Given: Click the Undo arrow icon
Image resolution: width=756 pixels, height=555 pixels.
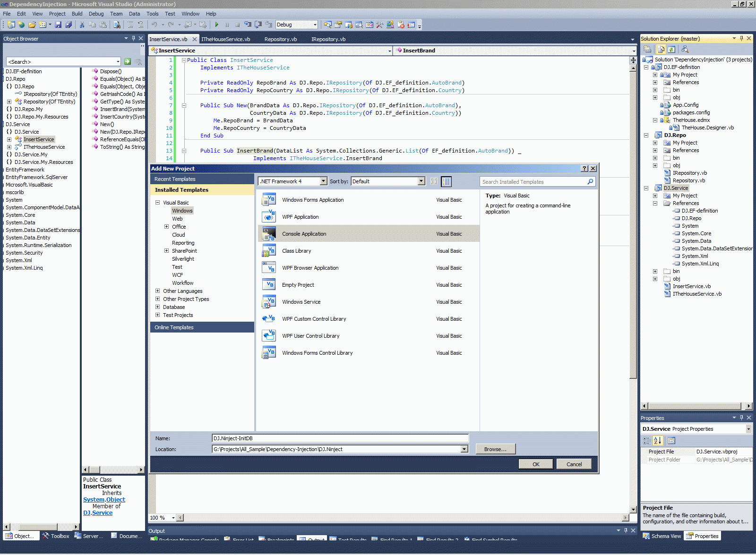Looking at the screenshot, I should click(x=154, y=25).
